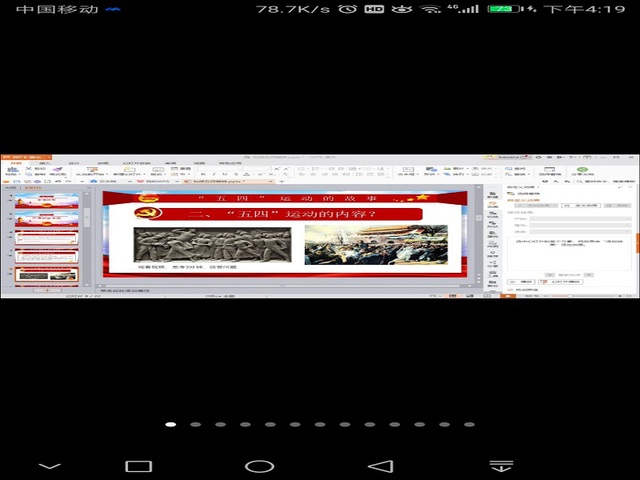
Task: Tap the Android home circle button
Action: click(x=259, y=466)
